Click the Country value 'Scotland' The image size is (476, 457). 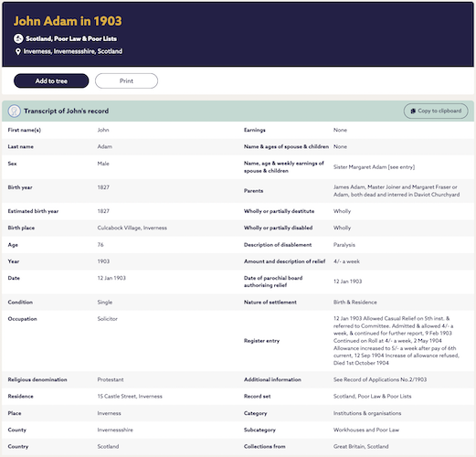click(108, 447)
